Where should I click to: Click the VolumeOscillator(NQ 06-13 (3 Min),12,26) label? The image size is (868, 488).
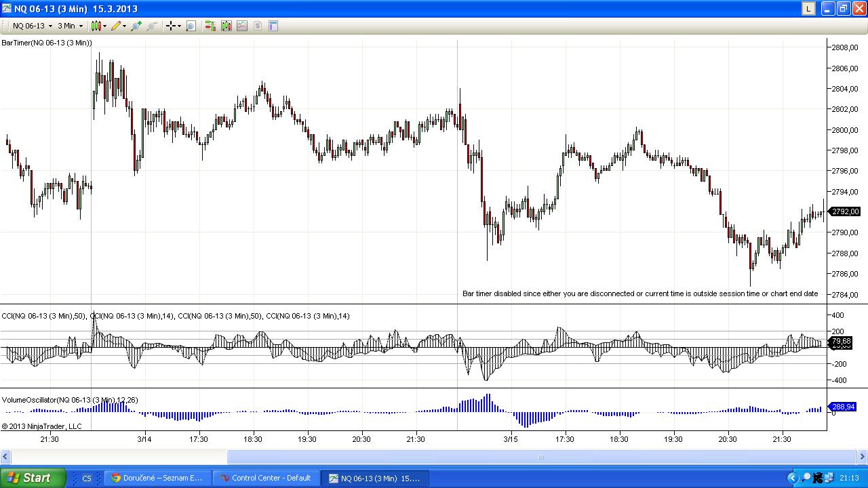[70, 401]
